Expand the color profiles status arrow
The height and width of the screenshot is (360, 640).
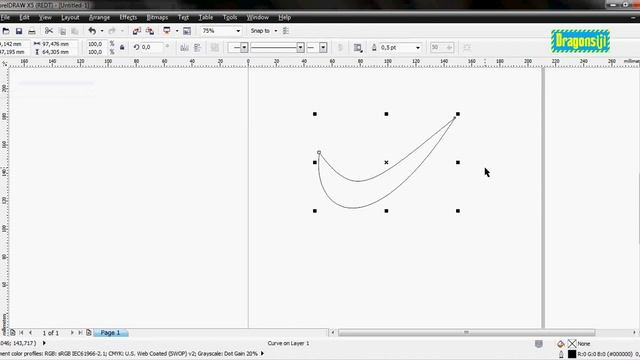click(x=262, y=353)
